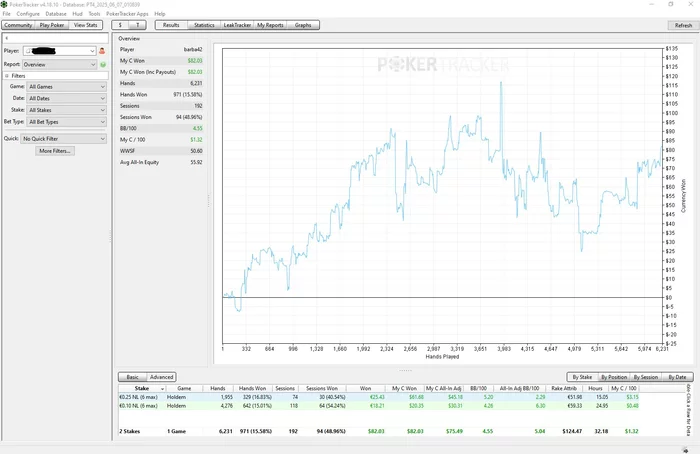Collapse the Filters section
700x454 pixels.
click(7, 76)
